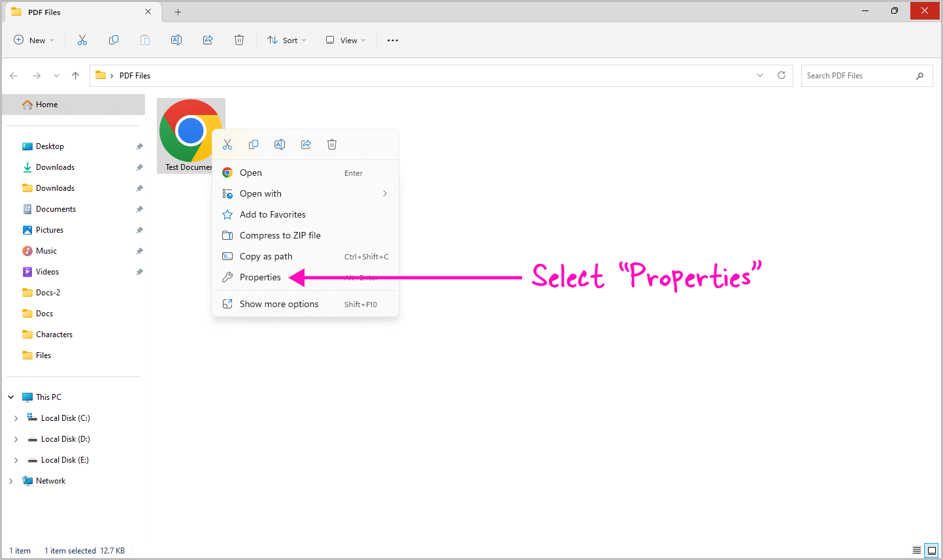Open a new tab with the plus button

tap(178, 12)
